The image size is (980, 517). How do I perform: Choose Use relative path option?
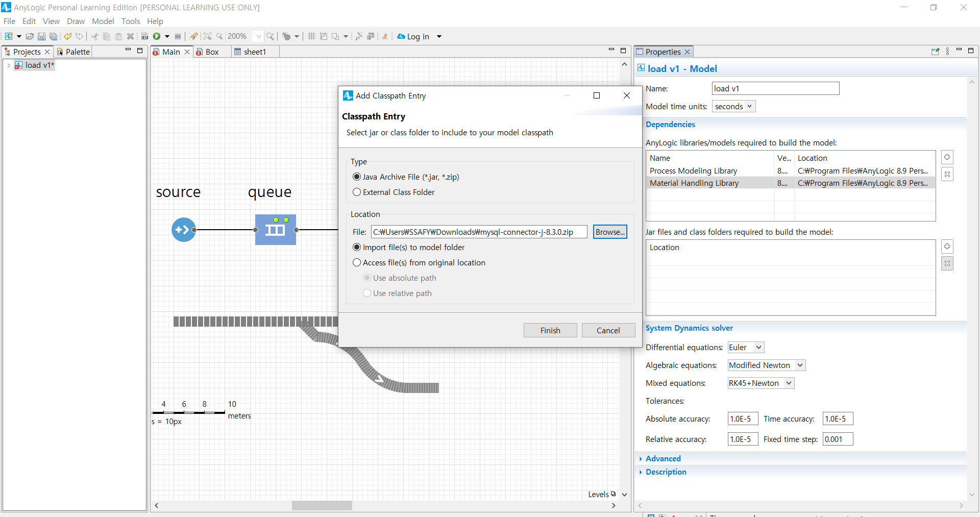[x=367, y=293]
